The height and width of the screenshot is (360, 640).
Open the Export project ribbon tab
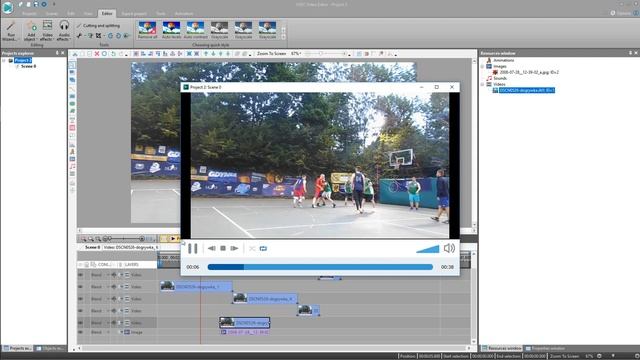[134, 13]
